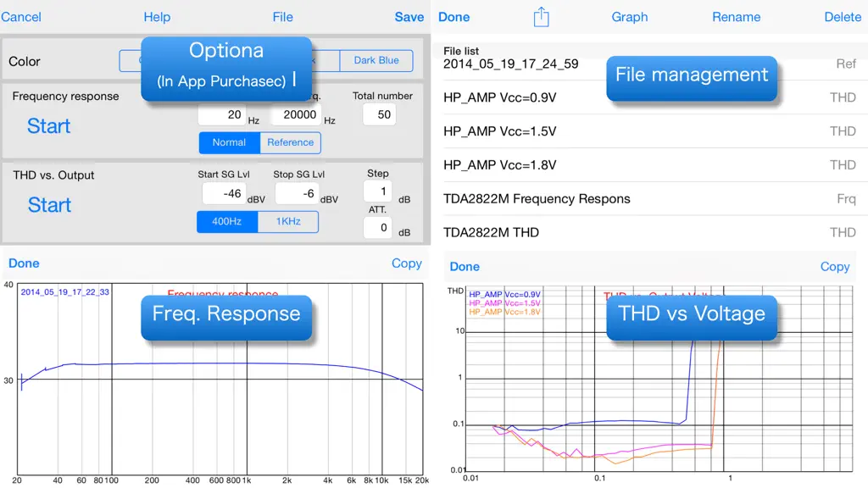Switch to Reference measurement mode
Viewport: 868px width, 488px height.
click(290, 142)
